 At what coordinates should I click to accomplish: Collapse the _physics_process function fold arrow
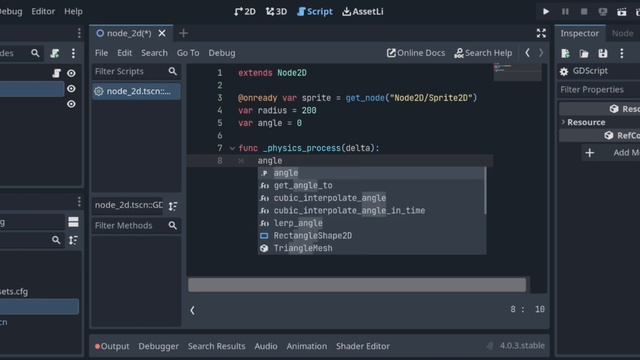pos(232,148)
